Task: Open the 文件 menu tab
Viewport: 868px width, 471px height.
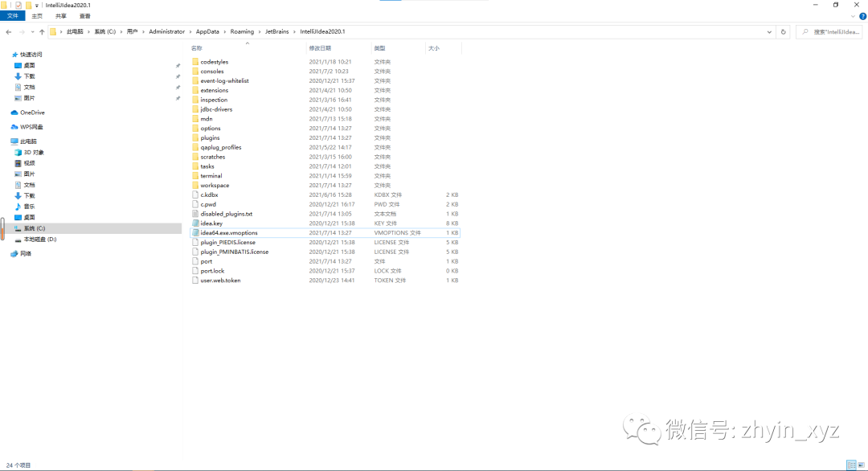Action: [x=13, y=16]
